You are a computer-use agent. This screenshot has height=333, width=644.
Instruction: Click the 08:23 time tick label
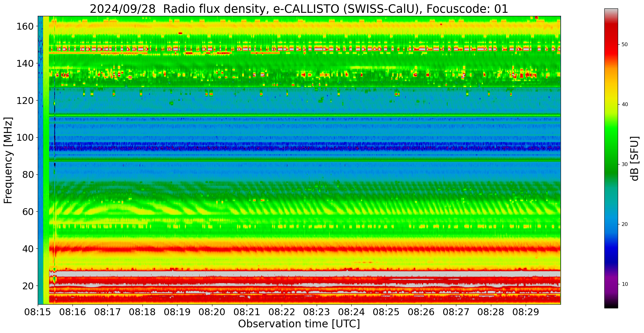tap(317, 312)
